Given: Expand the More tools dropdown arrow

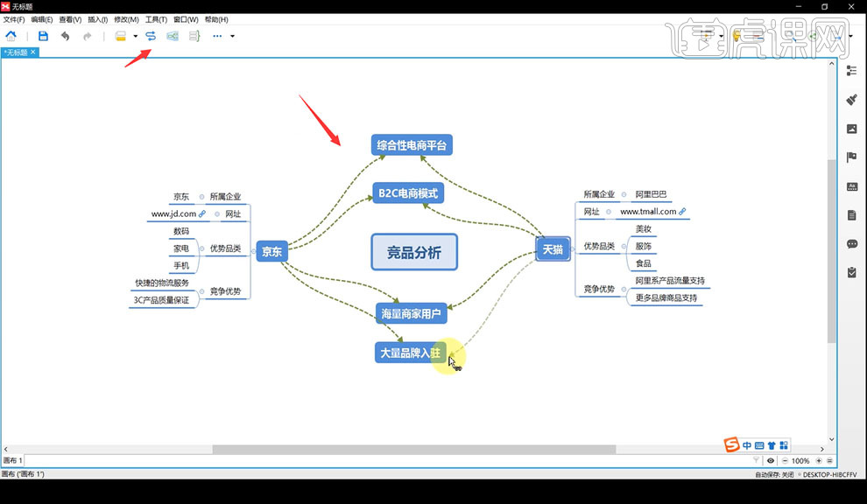Looking at the screenshot, I should click(231, 36).
